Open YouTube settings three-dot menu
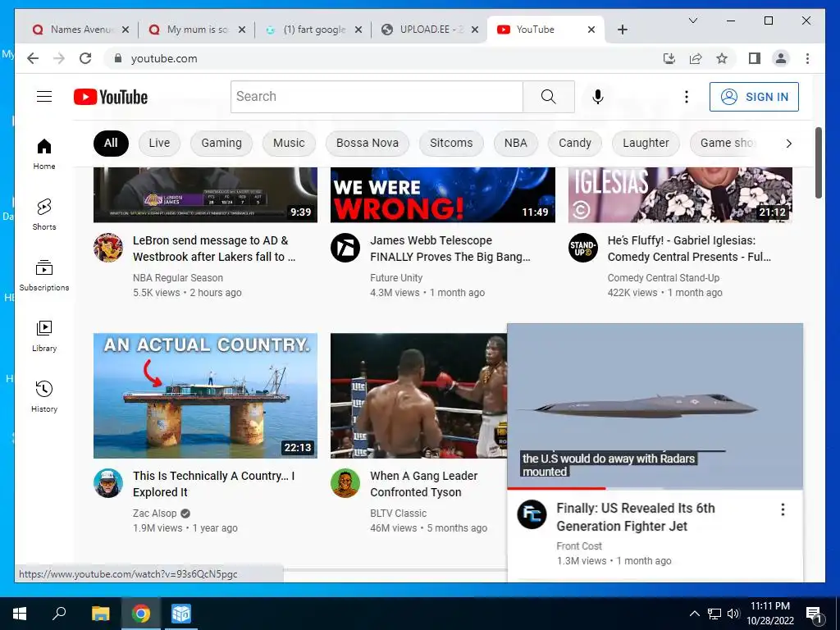840x630 pixels. pos(687,97)
